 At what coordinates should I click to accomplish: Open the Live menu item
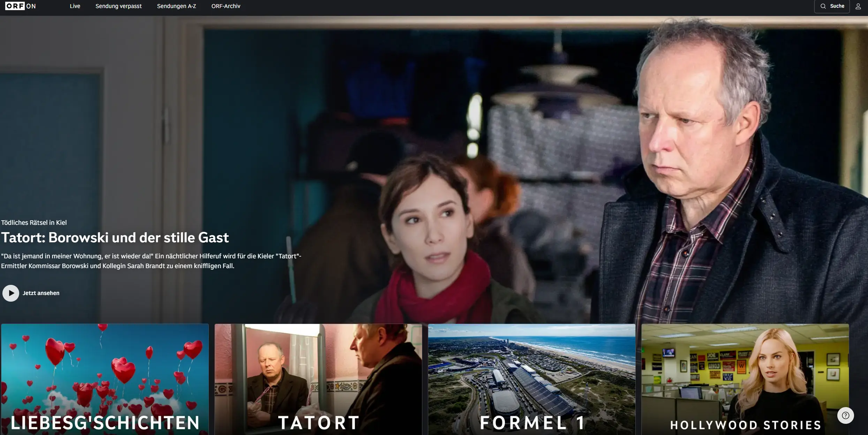75,6
